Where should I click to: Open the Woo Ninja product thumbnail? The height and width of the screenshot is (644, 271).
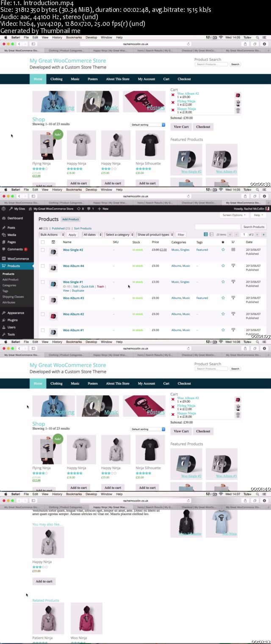[86, 618]
